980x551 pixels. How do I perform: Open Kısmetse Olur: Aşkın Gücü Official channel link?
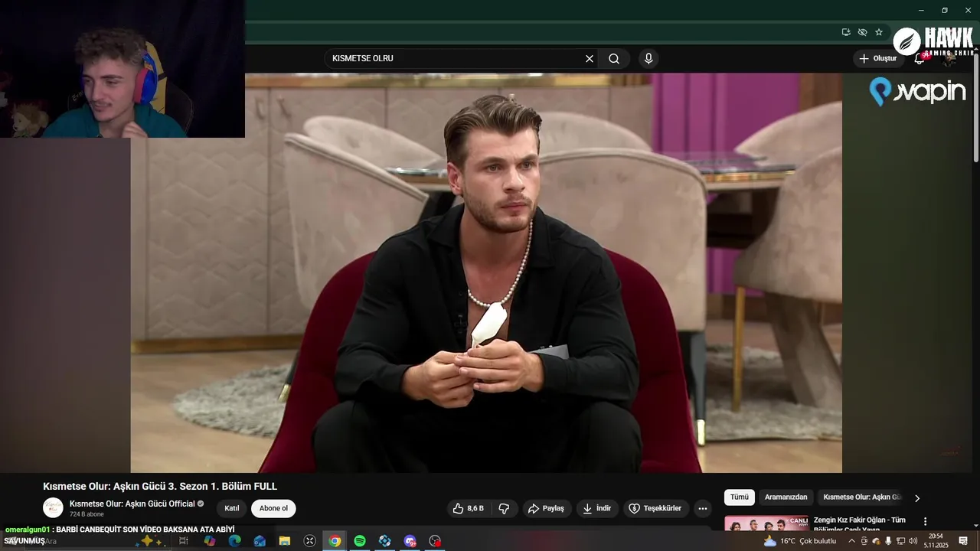(x=132, y=504)
